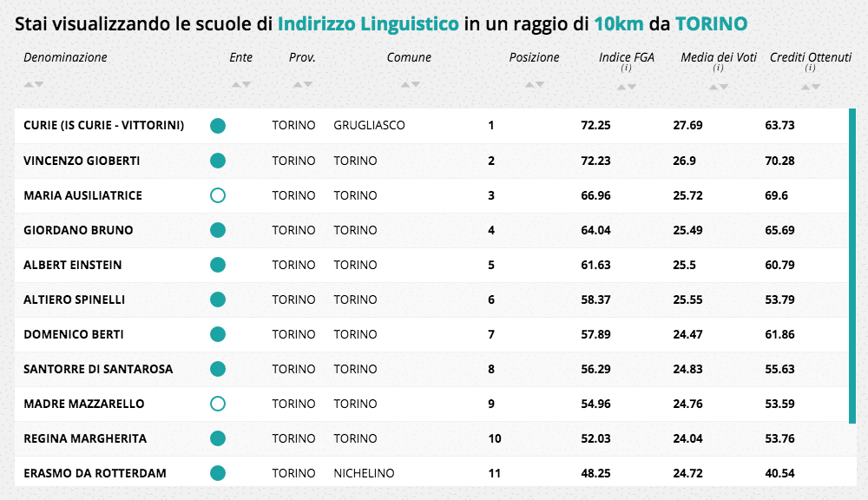Click the filled Ente circle for Vincenzo Gioberti
The image size is (868, 500).
pos(218,161)
